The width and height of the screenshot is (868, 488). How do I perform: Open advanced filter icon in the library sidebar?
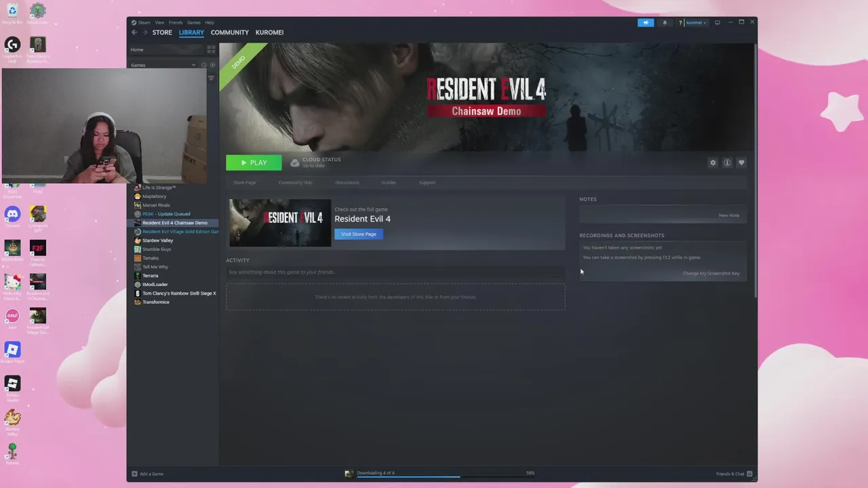(x=211, y=78)
